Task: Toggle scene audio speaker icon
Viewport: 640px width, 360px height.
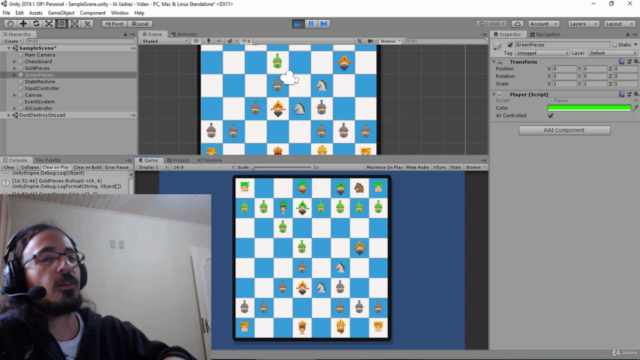Action: tap(219, 41)
